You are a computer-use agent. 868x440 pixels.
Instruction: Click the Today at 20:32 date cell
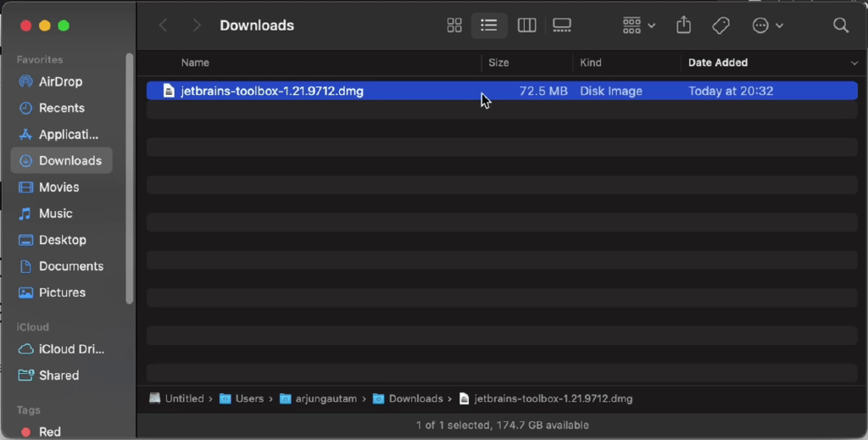pos(731,91)
